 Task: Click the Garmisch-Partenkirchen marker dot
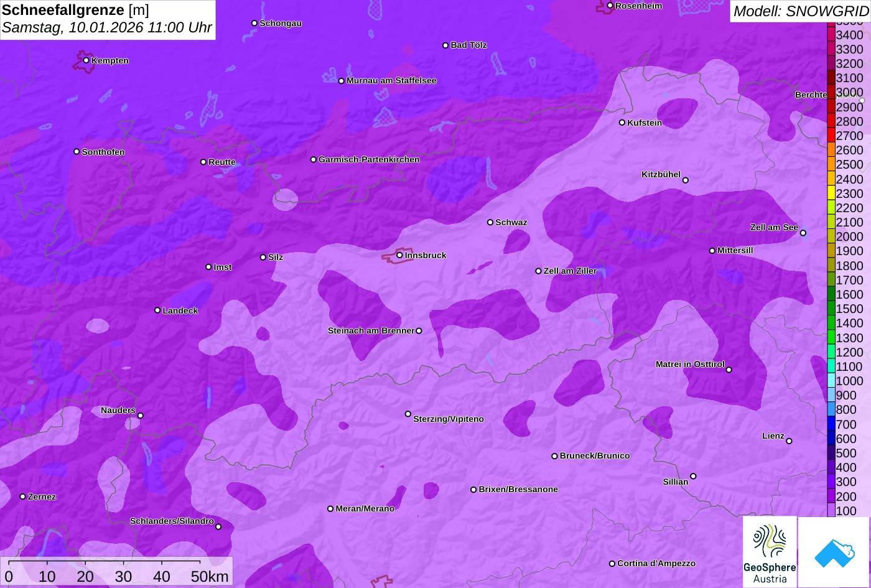click(x=313, y=159)
